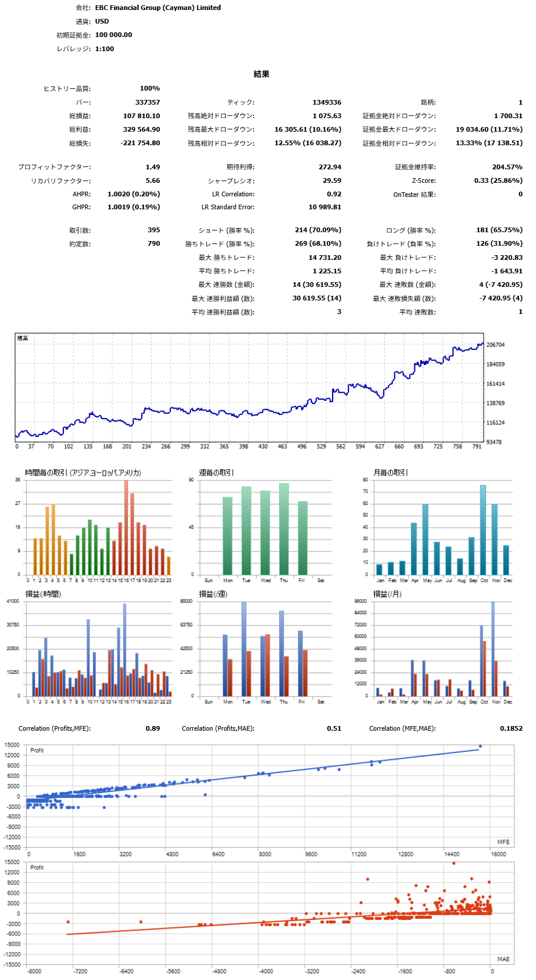Click the 結果 section heading
This screenshot has width=536, height=980.
coord(262,74)
